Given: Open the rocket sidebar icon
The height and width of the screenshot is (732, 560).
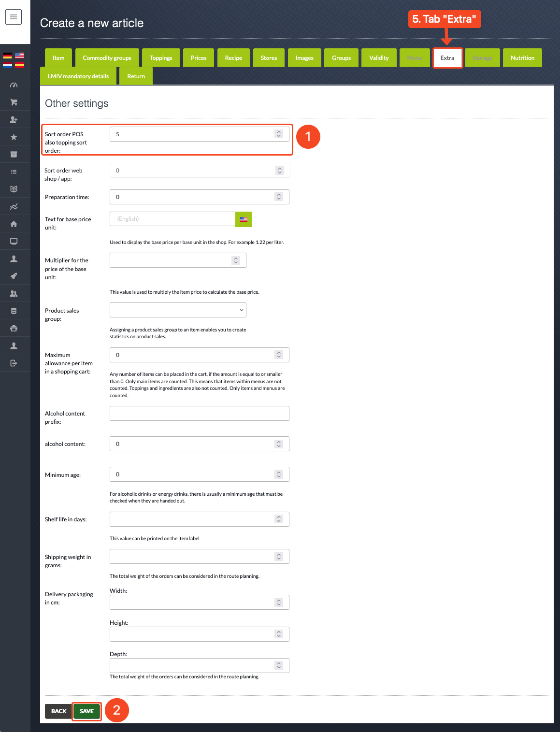Looking at the screenshot, I should (14, 276).
